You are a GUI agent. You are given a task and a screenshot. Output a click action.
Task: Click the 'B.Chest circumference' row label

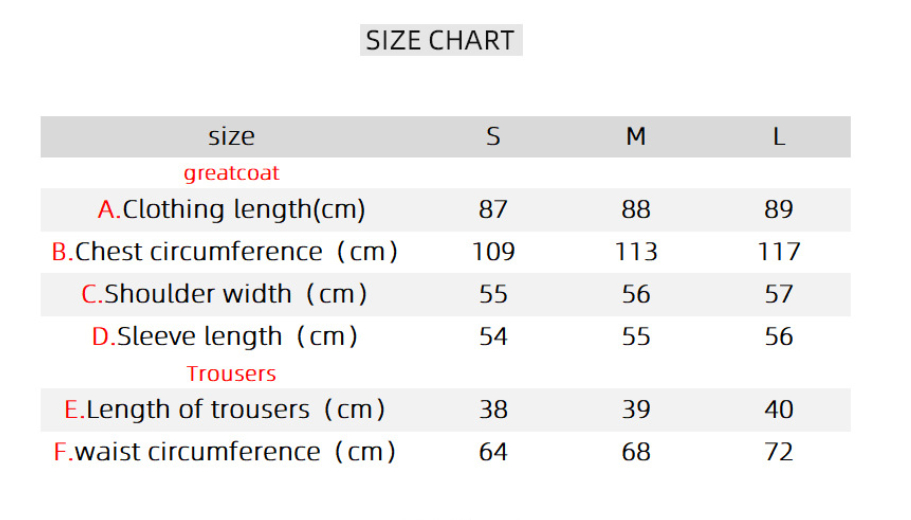coord(225,252)
